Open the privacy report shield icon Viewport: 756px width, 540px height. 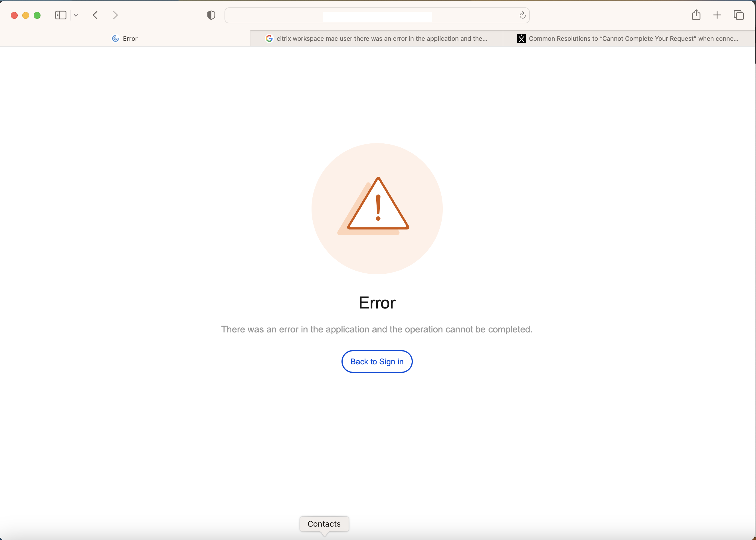211,15
